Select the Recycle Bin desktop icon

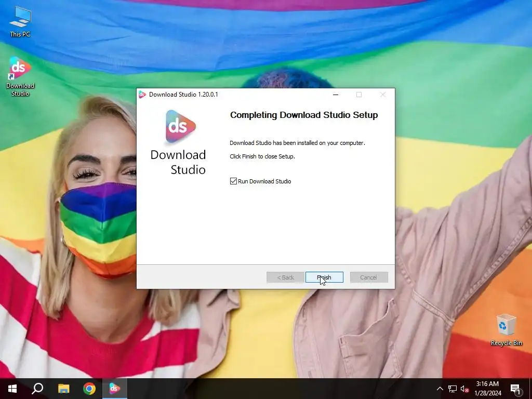(506, 330)
